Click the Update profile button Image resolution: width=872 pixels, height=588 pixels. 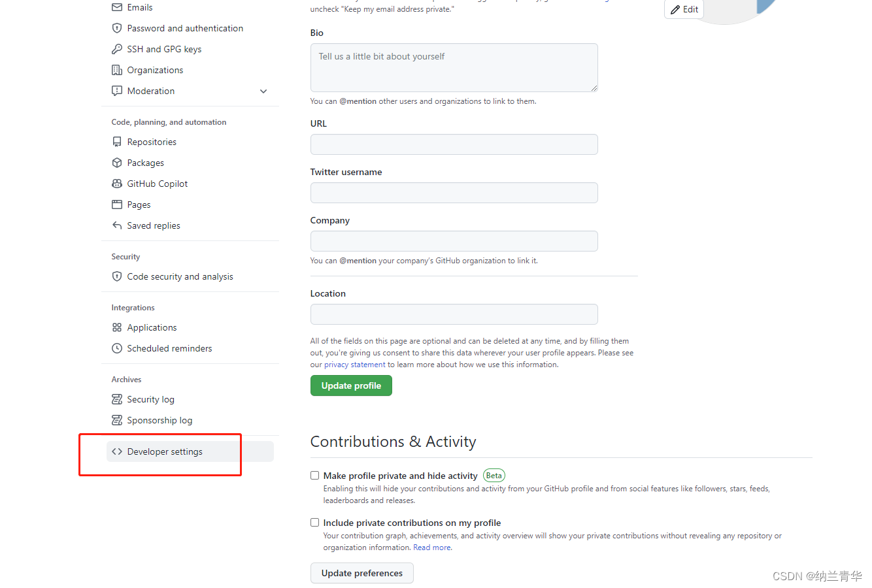(351, 385)
